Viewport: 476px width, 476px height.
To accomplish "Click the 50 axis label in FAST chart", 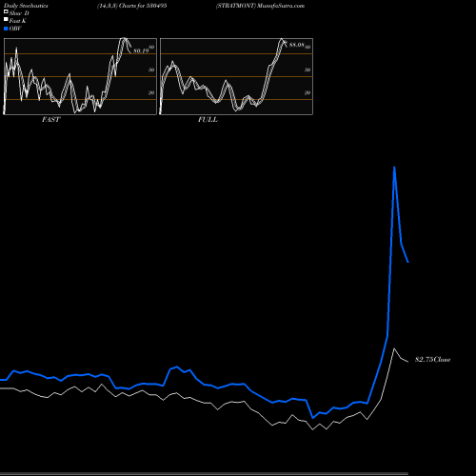I will tap(151, 69).
